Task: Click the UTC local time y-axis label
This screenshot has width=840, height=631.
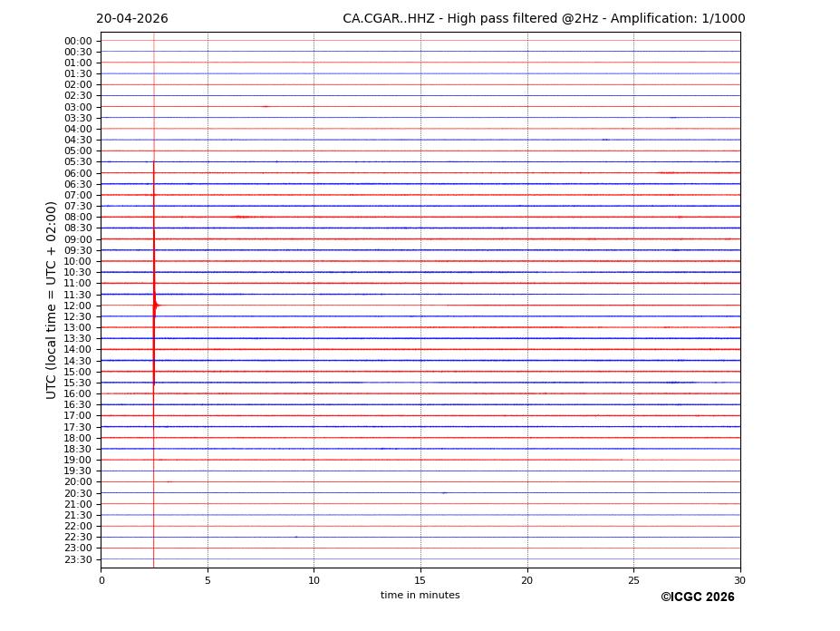Action: tap(53, 299)
